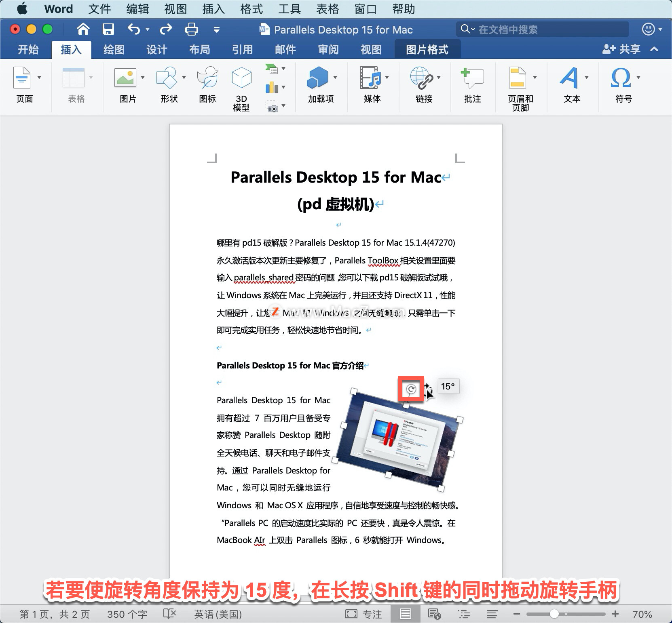The height and width of the screenshot is (623, 672).
Task: Open the Shapes (形状) tool
Action: pyautogui.click(x=167, y=78)
